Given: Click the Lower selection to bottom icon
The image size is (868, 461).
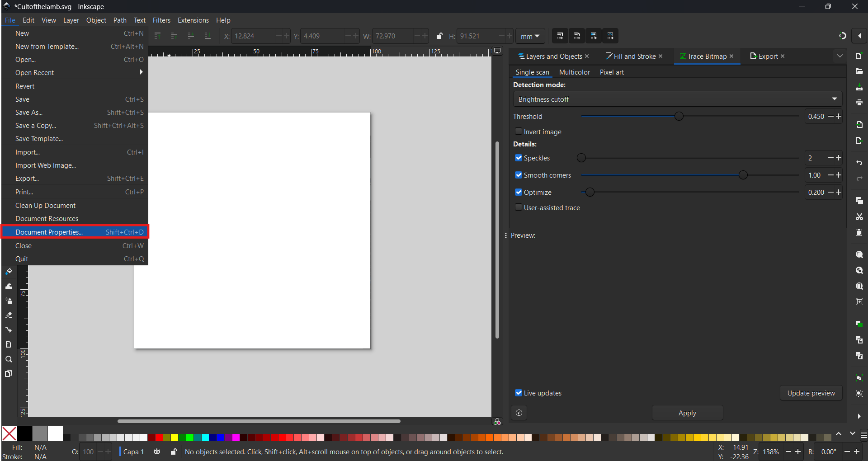Looking at the screenshot, I should (208, 36).
